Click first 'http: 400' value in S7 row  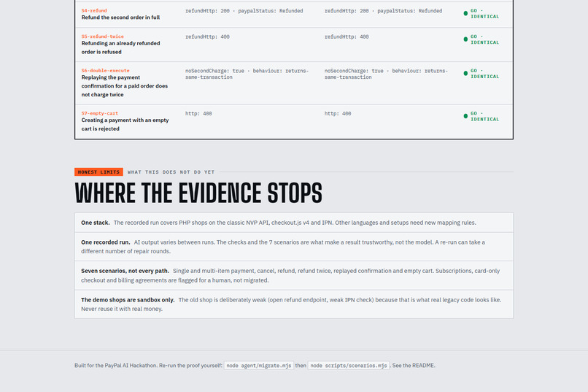tap(198, 114)
